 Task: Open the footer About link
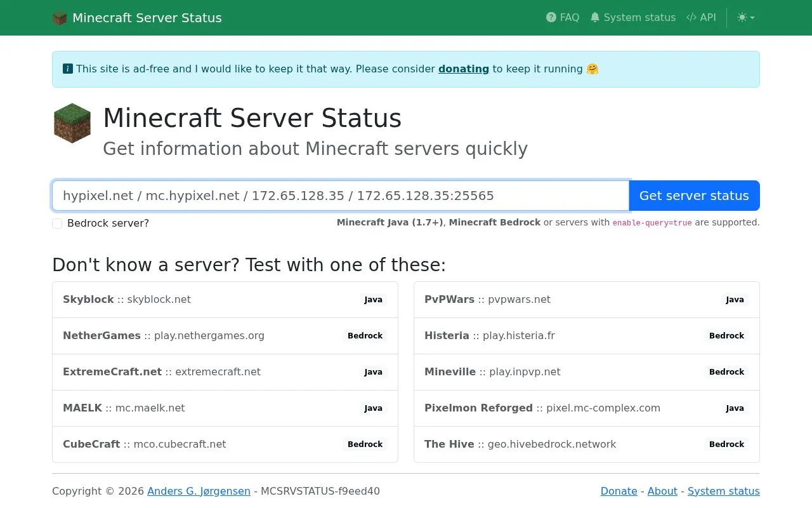(662, 491)
